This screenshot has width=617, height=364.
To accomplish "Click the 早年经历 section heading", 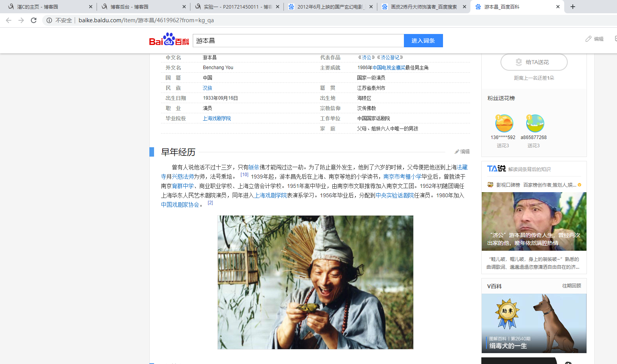I will [178, 152].
